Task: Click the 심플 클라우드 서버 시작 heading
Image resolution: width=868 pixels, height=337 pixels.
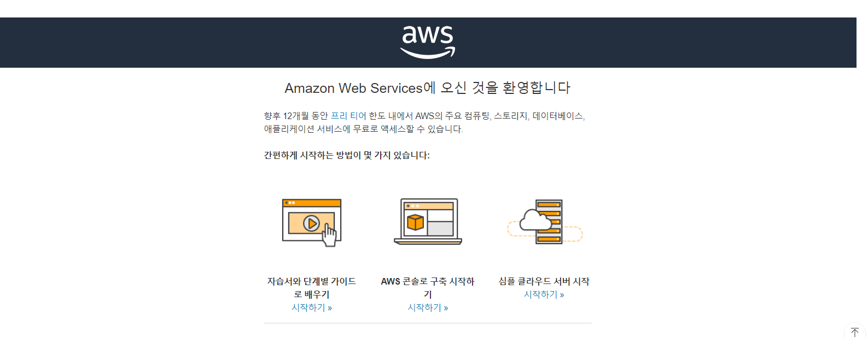Action: (x=544, y=281)
